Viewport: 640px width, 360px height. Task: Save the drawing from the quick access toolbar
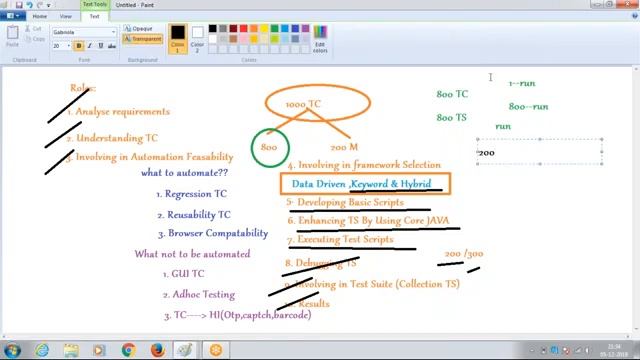(x=19, y=5)
